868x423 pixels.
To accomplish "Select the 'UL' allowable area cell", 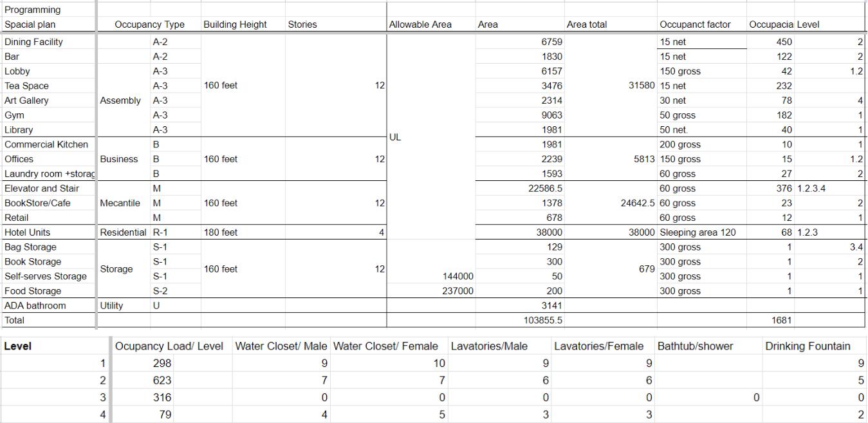I will [431, 137].
